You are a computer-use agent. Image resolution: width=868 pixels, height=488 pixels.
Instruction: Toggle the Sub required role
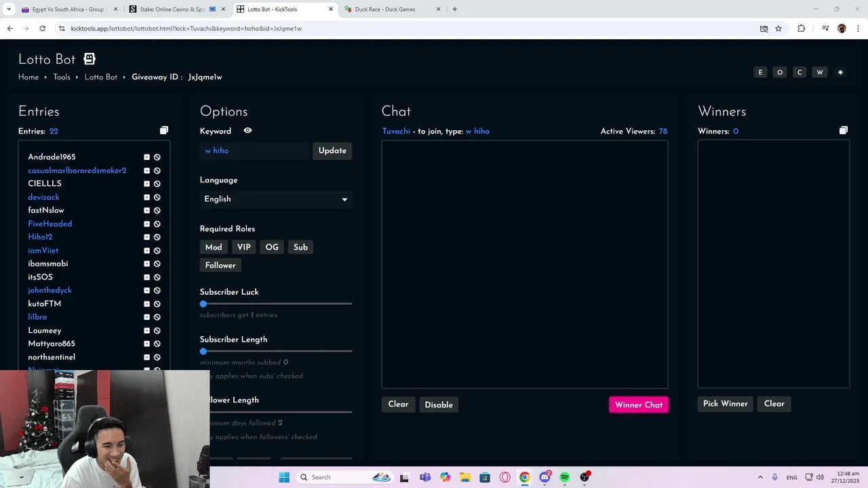tap(300, 247)
